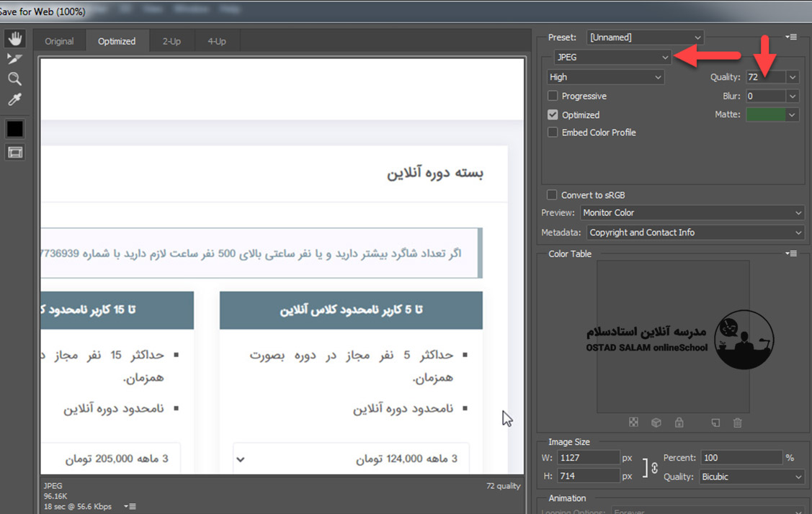Open the JPEG file format dropdown
The width and height of the screenshot is (812, 514).
(612, 57)
